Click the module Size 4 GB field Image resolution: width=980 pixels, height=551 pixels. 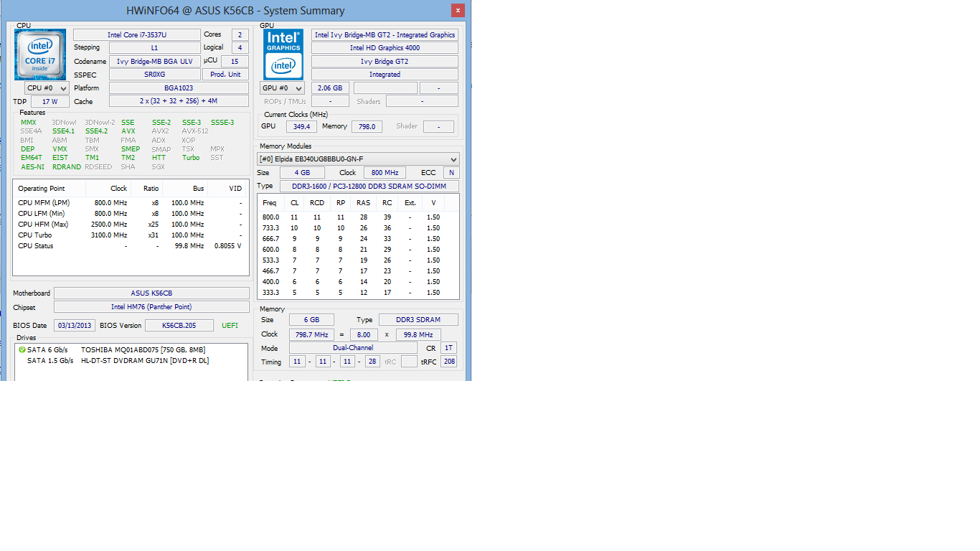(302, 173)
